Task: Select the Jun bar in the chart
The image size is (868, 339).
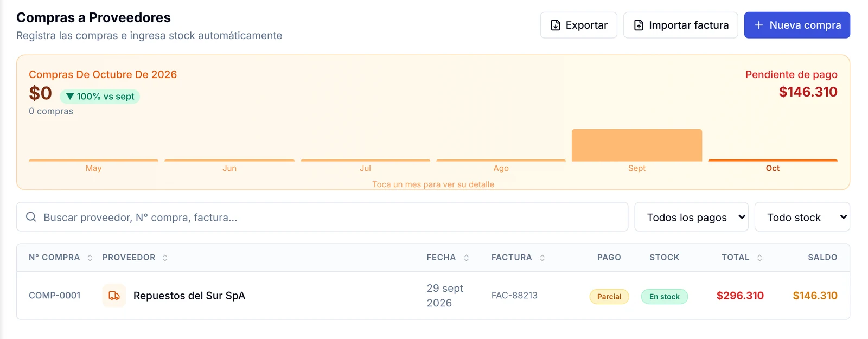Action: tap(229, 161)
